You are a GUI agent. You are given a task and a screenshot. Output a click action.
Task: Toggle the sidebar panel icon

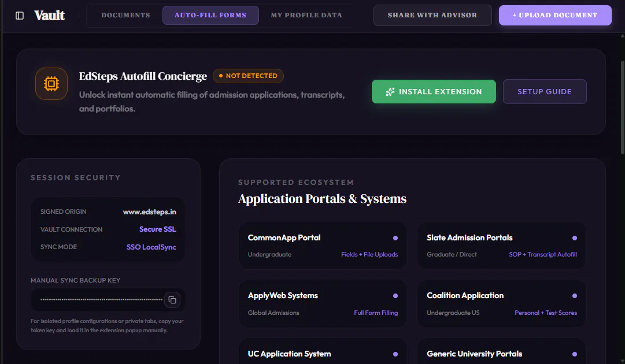20,16
